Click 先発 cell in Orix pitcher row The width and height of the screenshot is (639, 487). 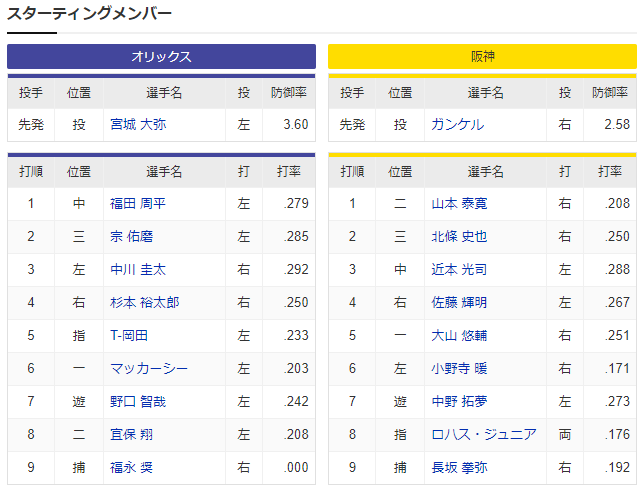point(31,124)
